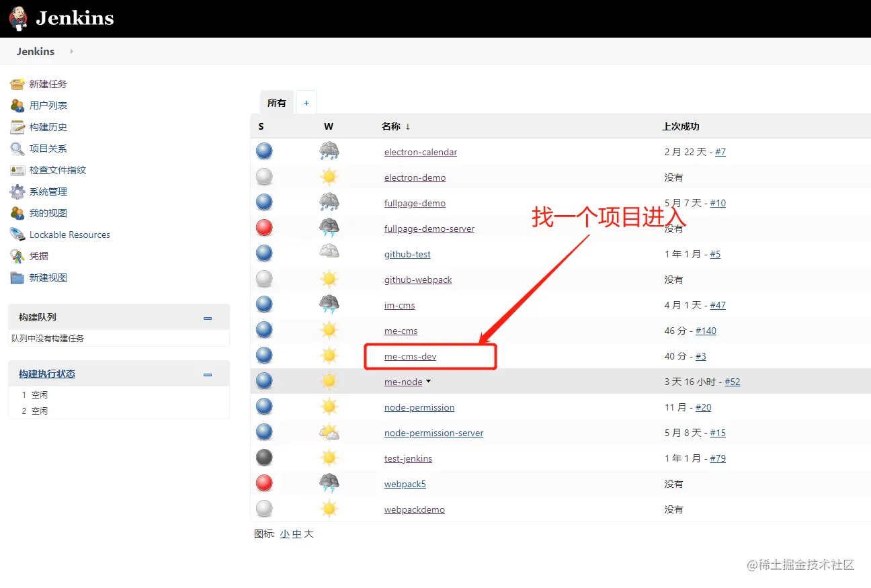Click the Jenkins header title text
This screenshot has height=588, width=871.
(75, 18)
